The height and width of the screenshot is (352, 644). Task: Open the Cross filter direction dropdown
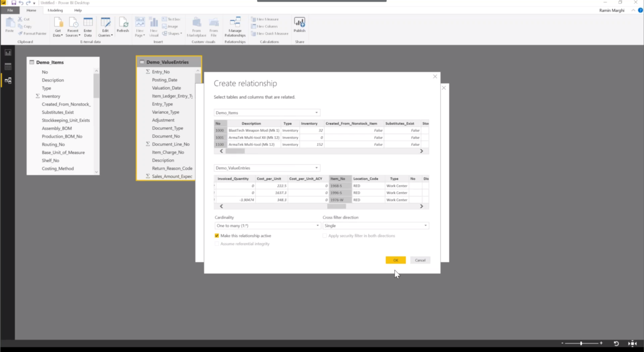pos(376,226)
